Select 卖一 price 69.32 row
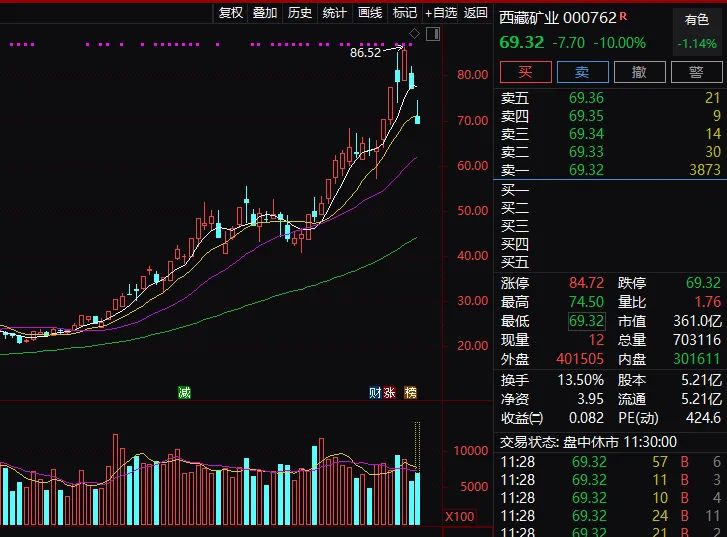This screenshot has width=727, height=537. [x=610, y=170]
